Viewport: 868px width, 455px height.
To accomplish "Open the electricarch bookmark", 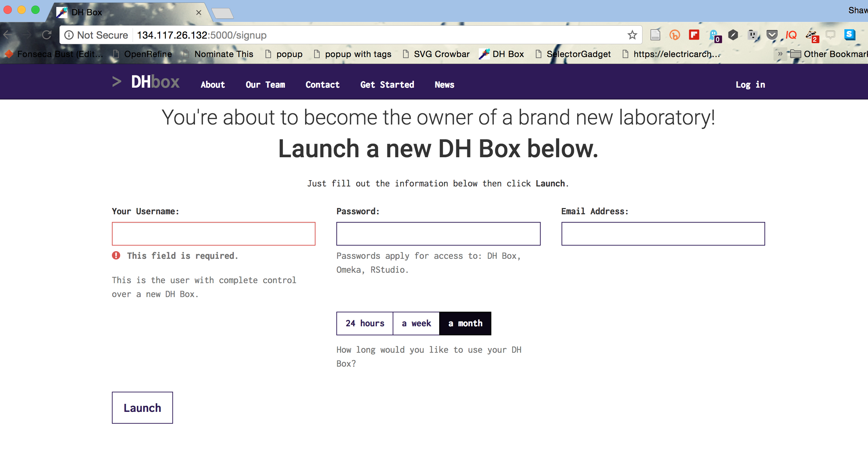I will (x=671, y=54).
